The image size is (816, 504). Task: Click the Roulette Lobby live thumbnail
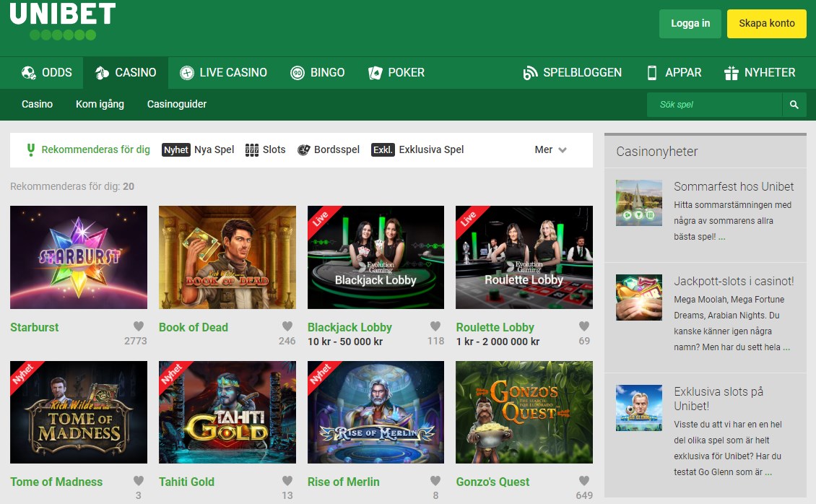pyautogui.click(x=524, y=257)
